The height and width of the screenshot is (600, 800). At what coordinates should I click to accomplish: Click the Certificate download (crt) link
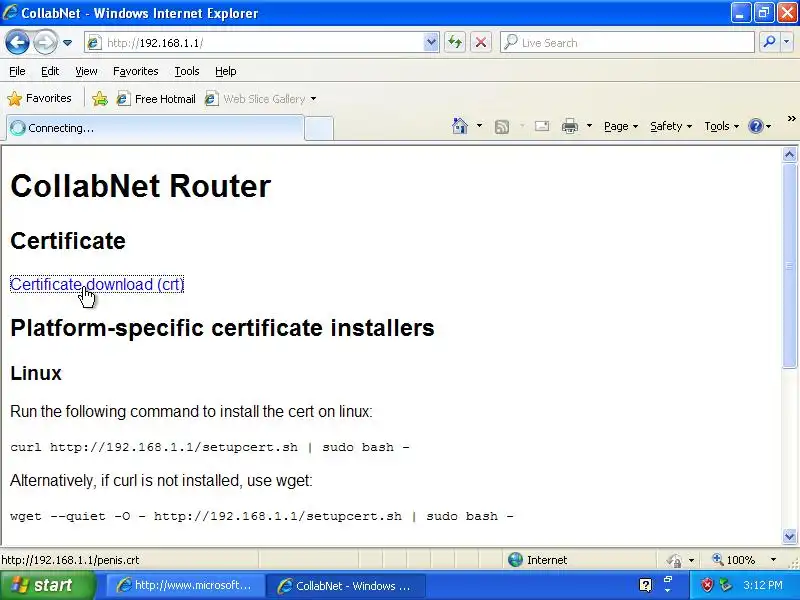pyautogui.click(x=97, y=284)
